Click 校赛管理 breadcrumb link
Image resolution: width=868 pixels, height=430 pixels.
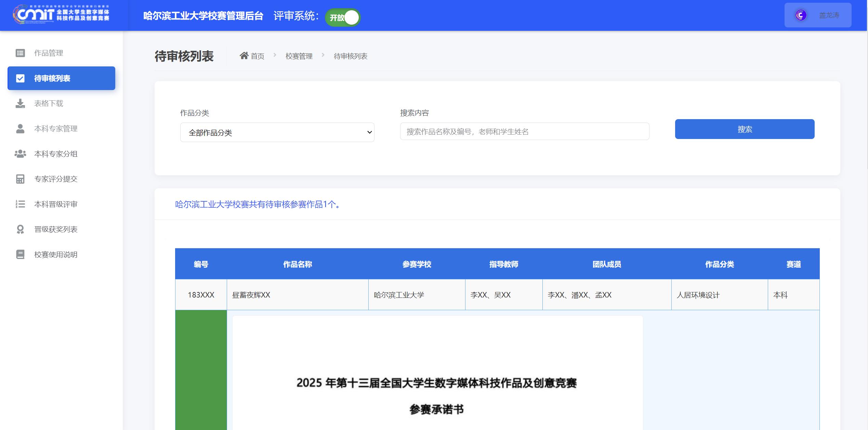click(299, 56)
